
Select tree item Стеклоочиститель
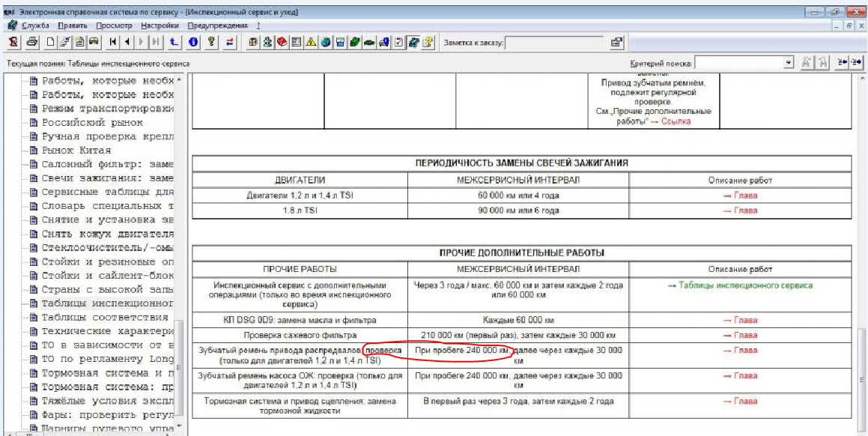point(109,247)
